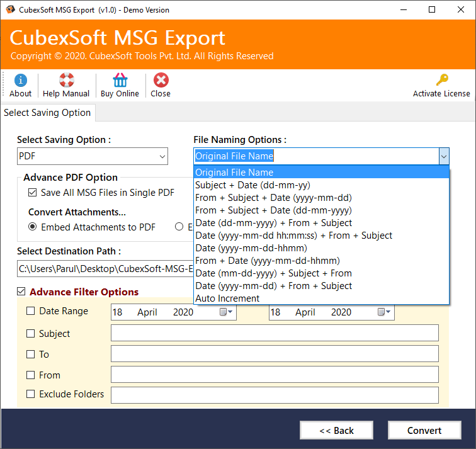
Task: Open the start Date Range calendar picker
Action: pyautogui.click(x=227, y=312)
